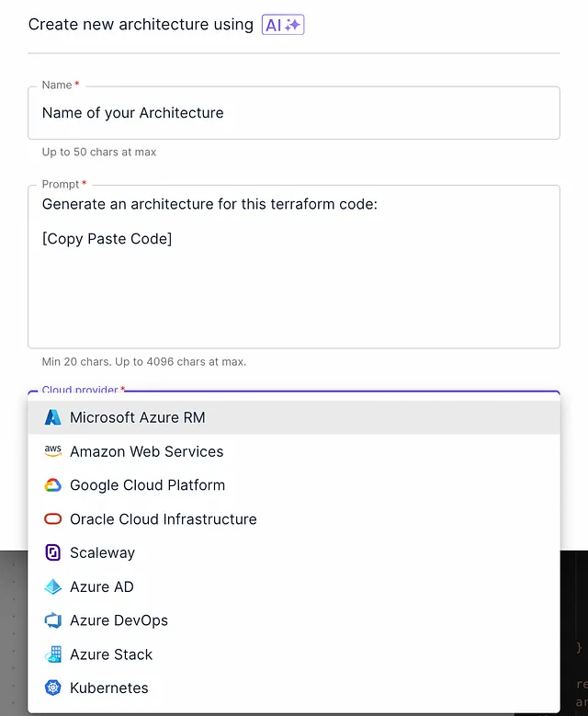Click the Microsoft Azure RM logo icon
The width and height of the screenshot is (588, 716).
pos(53,417)
